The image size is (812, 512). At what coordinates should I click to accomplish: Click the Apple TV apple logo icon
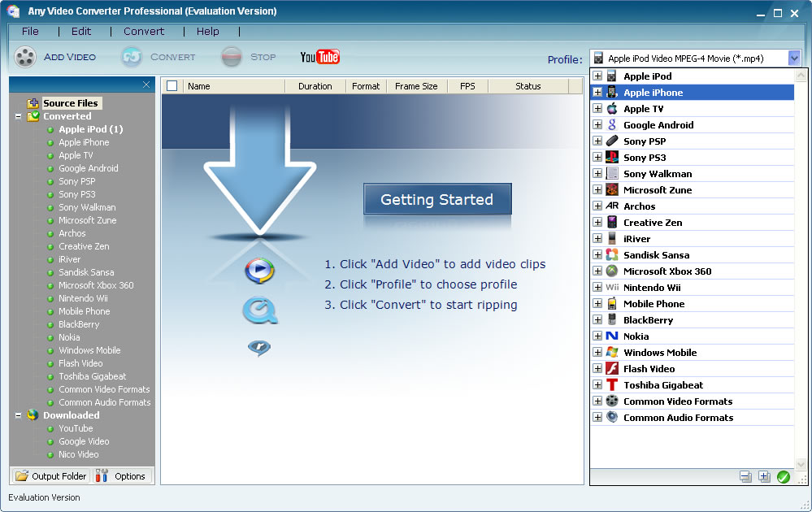pyautogui.click(x=612, y=109)
